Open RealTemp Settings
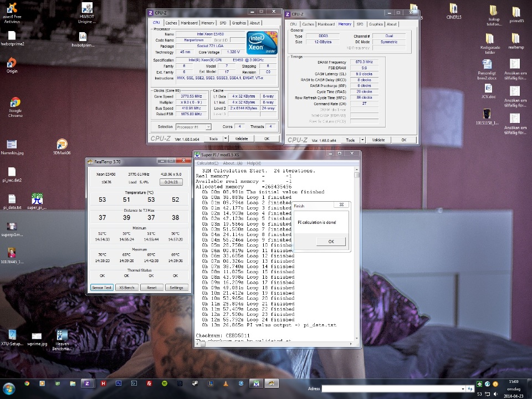 [176, 288]
